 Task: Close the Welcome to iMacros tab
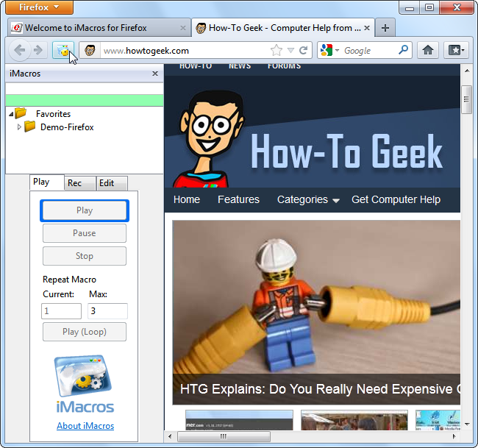coord(183,28)
